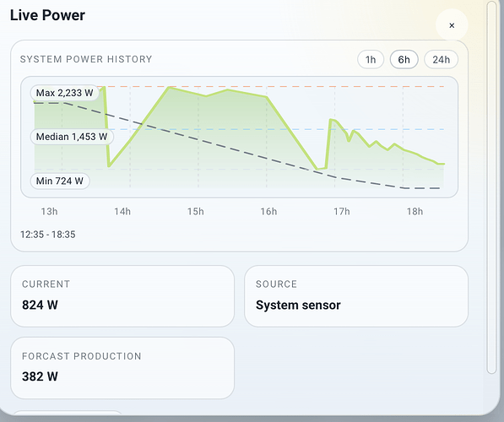
Task: Click the Min 724 W label
Action: point(60,181)
